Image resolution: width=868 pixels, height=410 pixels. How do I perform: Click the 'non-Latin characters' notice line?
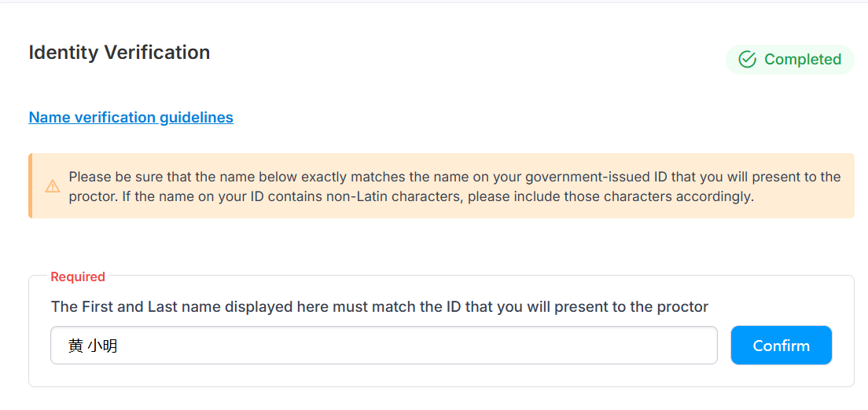point(411,197)
